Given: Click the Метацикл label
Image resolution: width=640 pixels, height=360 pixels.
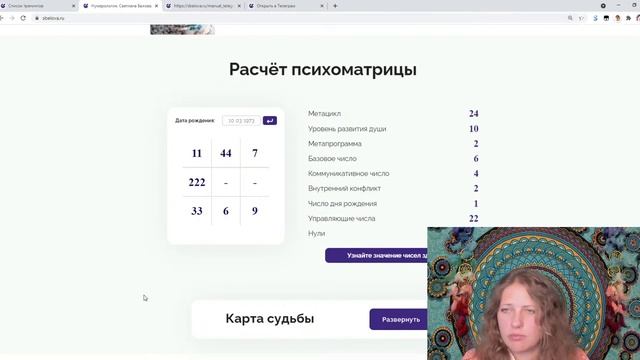Looking at the screenshot, I should pos(324,113).
